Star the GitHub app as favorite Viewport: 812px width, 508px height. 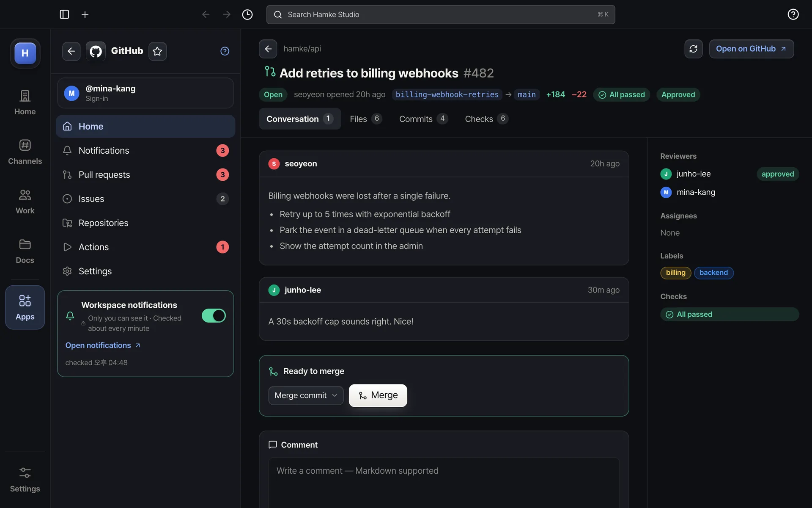click(x=157, y=51)
